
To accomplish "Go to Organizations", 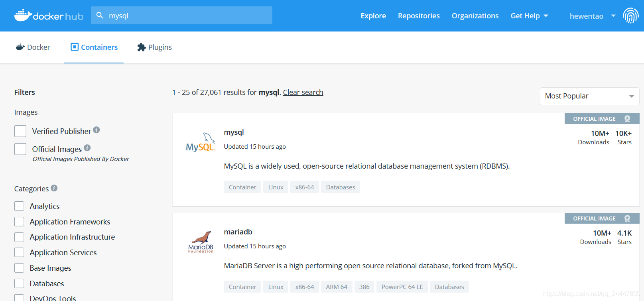I will click(475, 16).
